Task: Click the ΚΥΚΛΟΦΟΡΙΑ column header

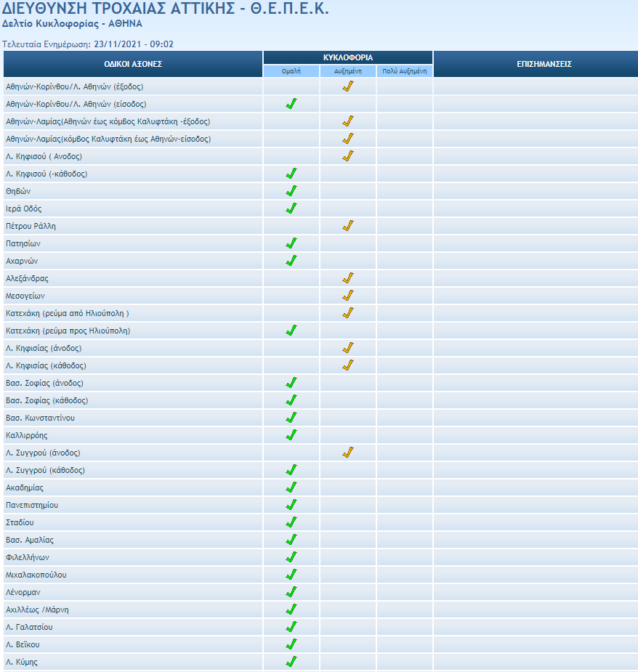Action: (348, 57)
